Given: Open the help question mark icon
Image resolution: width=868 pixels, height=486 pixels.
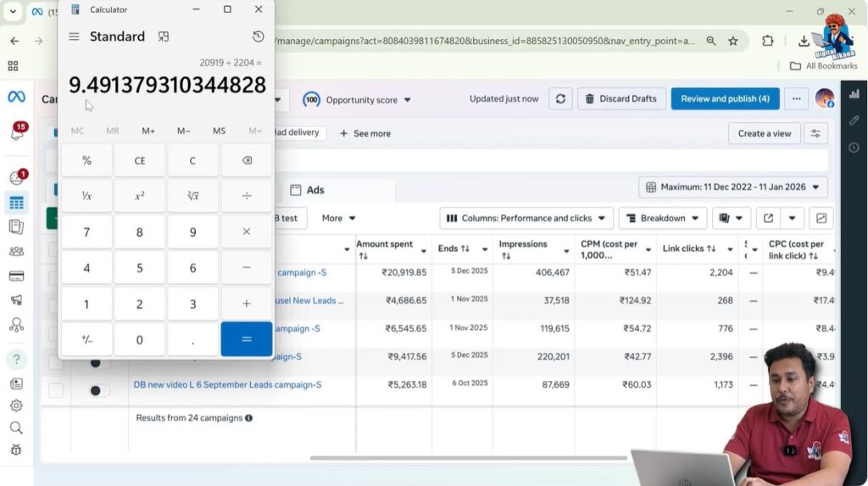Looking at the screenshot, I should (x=17, y=360).
